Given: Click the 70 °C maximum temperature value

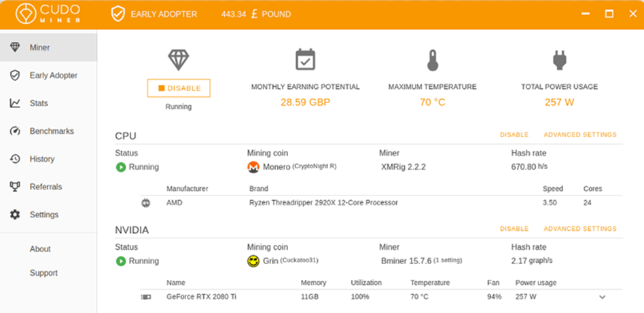Looking at the screenshot, I should [433, 103].
